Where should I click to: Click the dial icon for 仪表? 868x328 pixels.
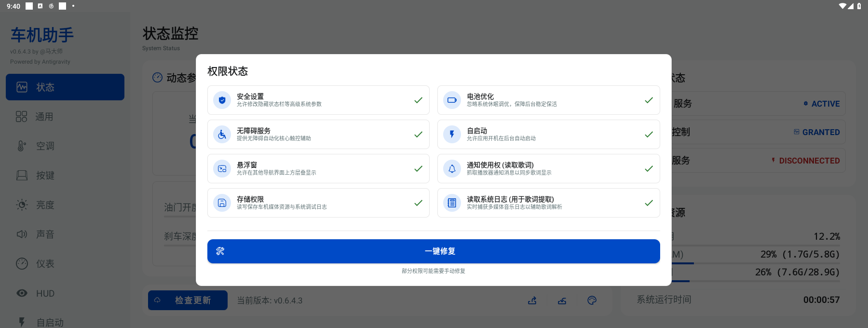tap(22, 264)
